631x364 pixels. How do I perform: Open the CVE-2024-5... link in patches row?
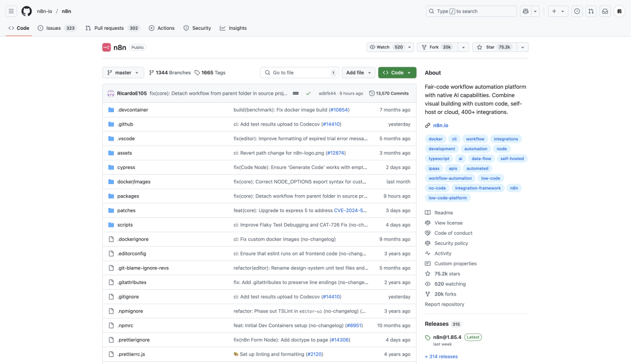[350, 210]
